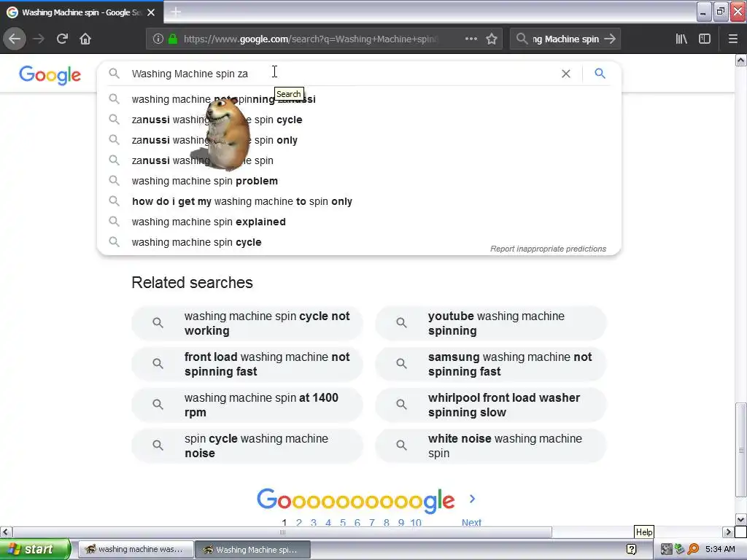This screenshot has height=560, width=747.
Task: Go to results page 2
Action: 298,522
